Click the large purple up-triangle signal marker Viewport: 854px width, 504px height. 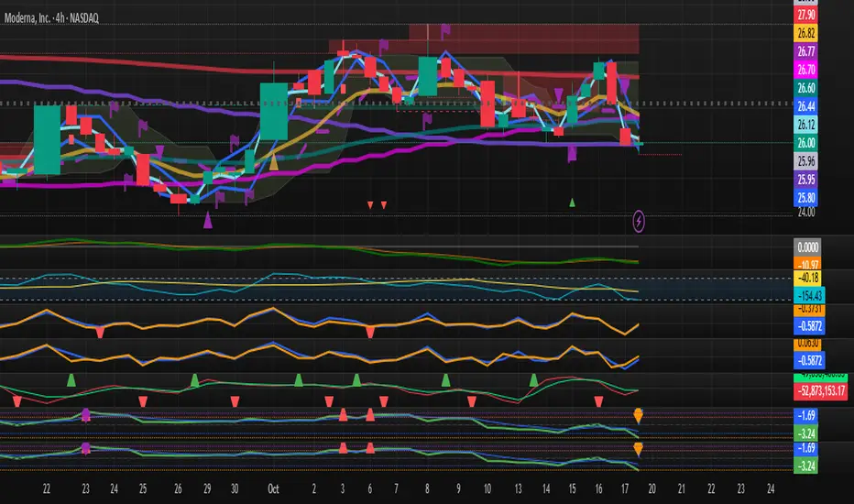(208, 220)
